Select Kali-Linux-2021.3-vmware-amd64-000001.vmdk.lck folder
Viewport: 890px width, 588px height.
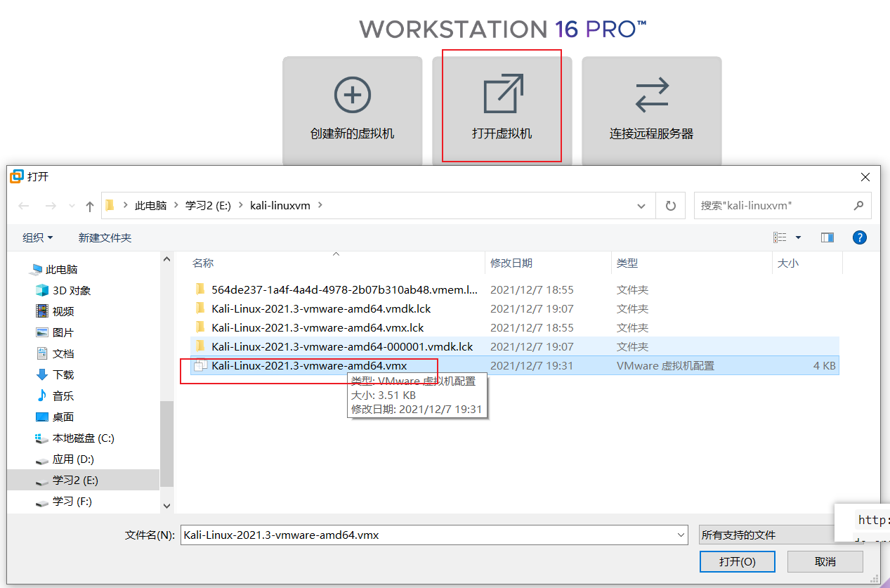click(342, 346)
